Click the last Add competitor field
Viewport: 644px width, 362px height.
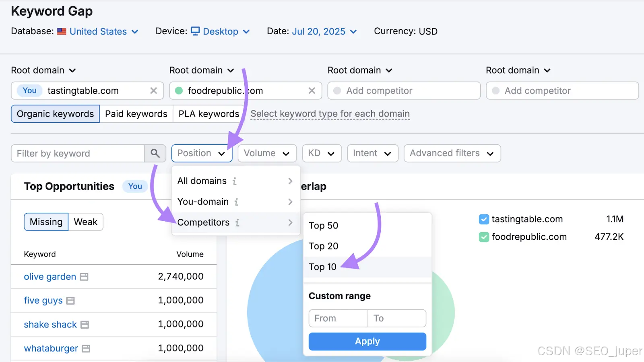coord(562,91)
